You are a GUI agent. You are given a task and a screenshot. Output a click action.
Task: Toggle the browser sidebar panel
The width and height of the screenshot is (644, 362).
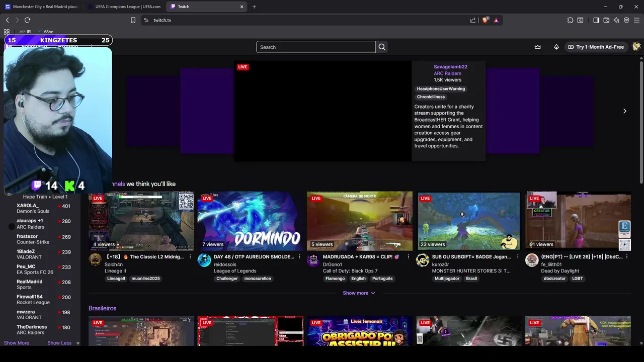click(x=596, y=20)
